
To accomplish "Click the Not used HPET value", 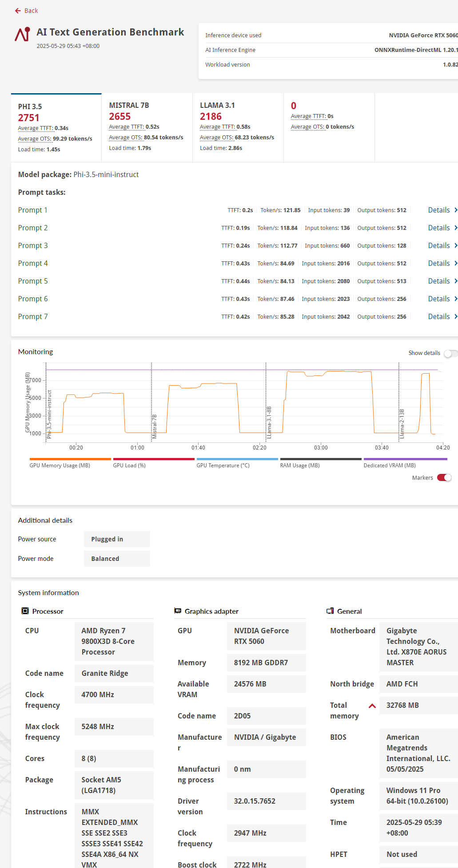I will point(418,854).
